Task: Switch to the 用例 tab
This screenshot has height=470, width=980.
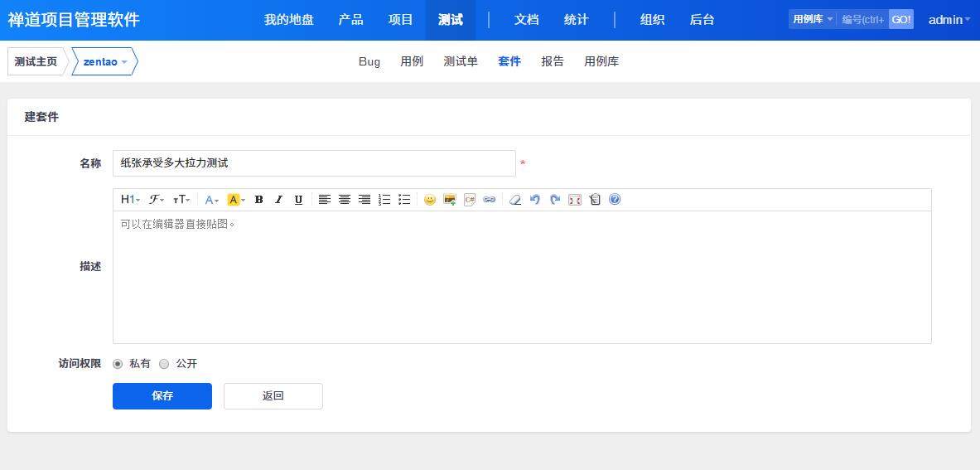Action: click(x=412, y=61)
